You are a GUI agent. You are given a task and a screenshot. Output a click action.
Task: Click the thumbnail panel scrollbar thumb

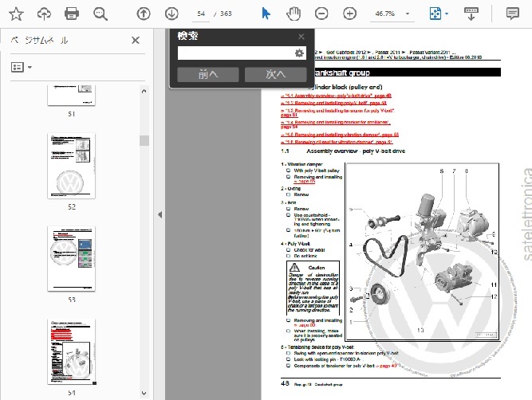click(144, 140)
